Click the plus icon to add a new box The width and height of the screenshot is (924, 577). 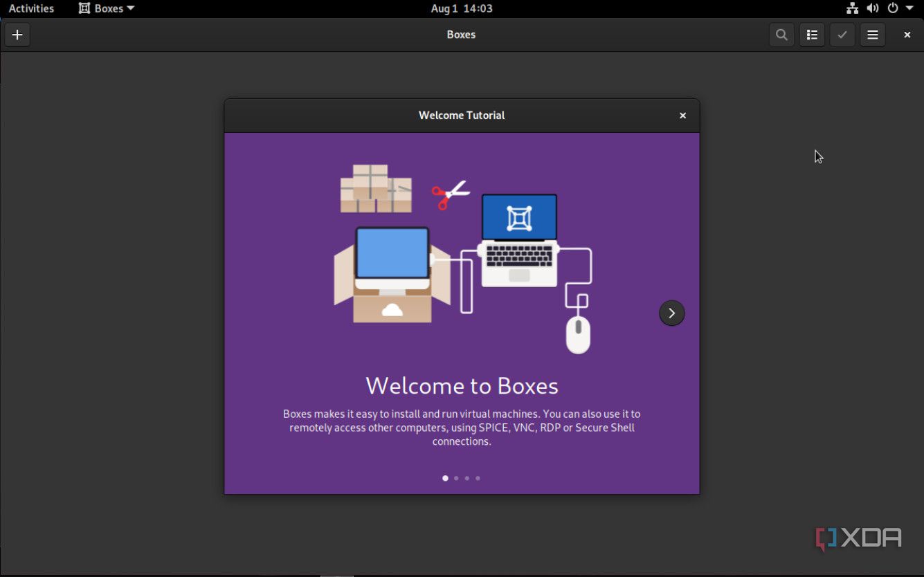17,35
